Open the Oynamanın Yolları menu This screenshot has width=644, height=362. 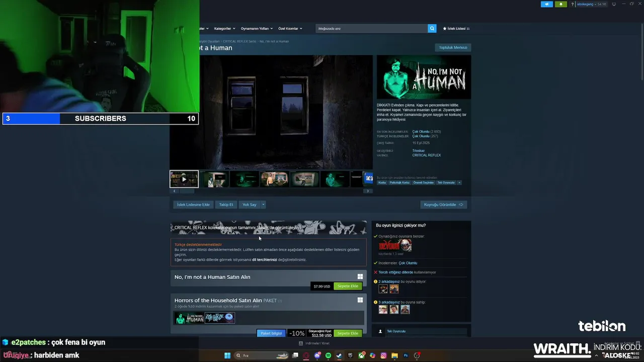[256, 29]
